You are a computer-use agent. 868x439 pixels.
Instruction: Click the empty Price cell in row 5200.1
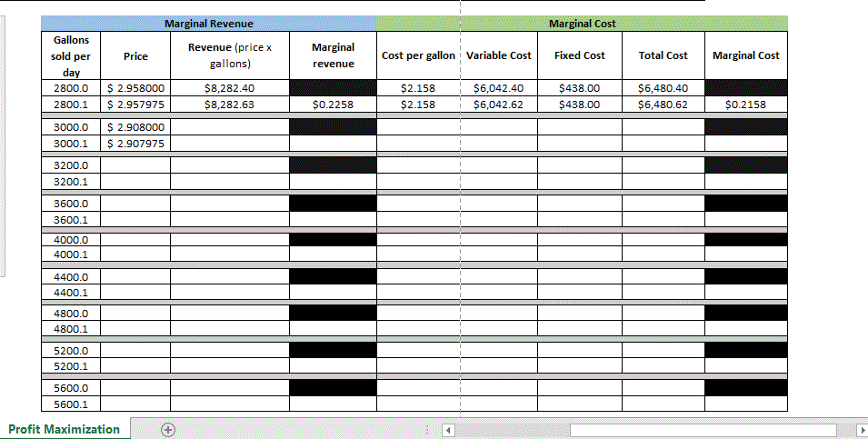click(135, 365)
